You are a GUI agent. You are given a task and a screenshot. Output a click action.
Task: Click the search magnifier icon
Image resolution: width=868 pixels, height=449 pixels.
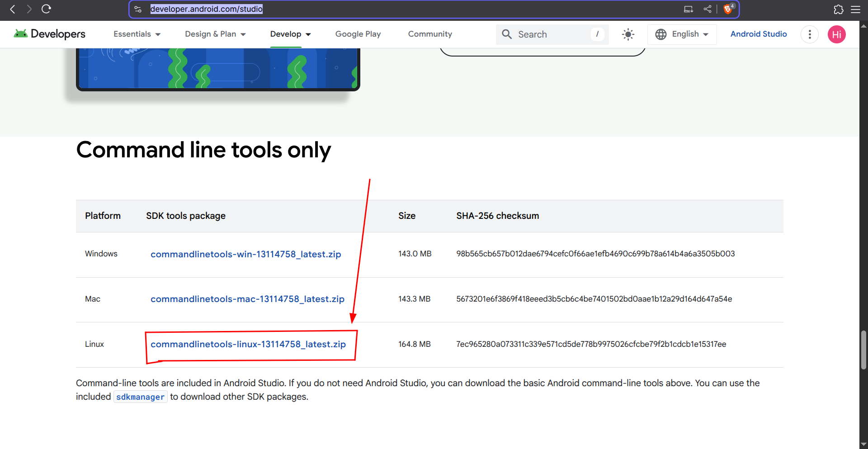tap(507, 34)
